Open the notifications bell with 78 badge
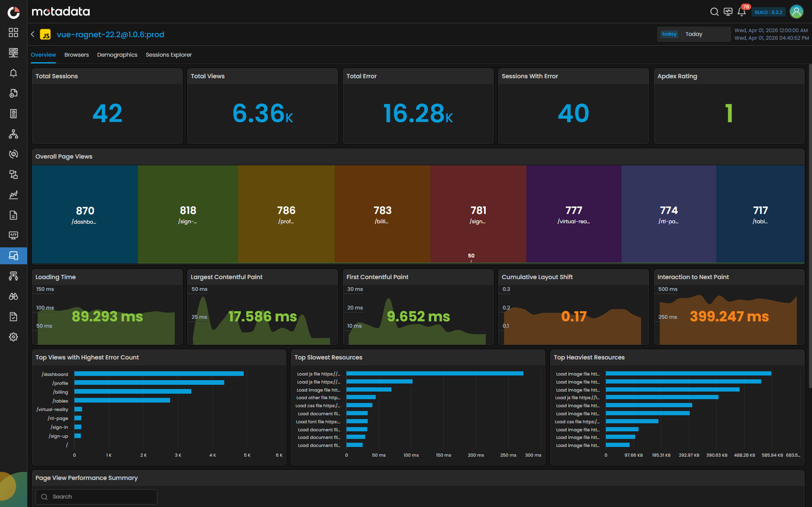Viewport: 812px width, 507px height. tap(742, 12)
